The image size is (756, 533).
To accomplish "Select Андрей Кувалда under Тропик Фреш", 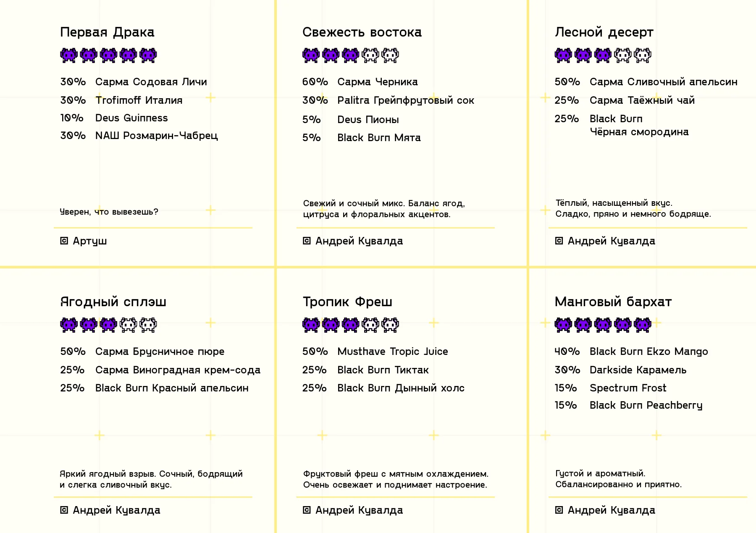I will pos(359,510).
